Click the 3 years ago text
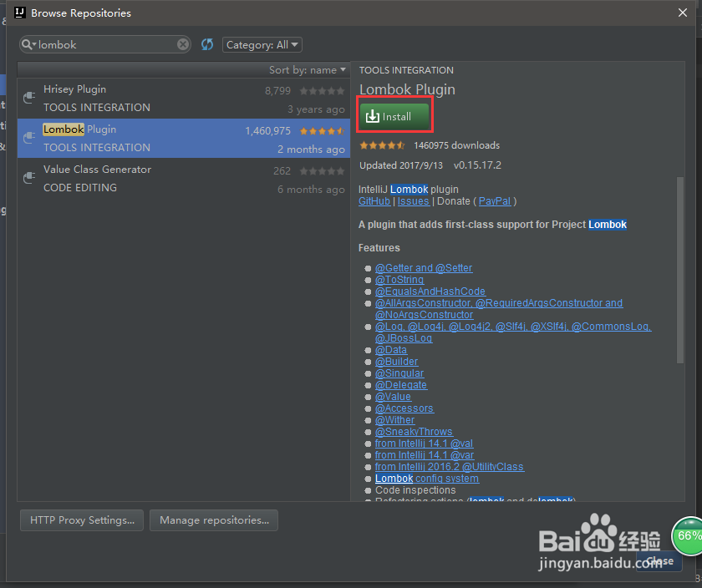The width and height of the screenshot is (702, 588). click(316, 109)
